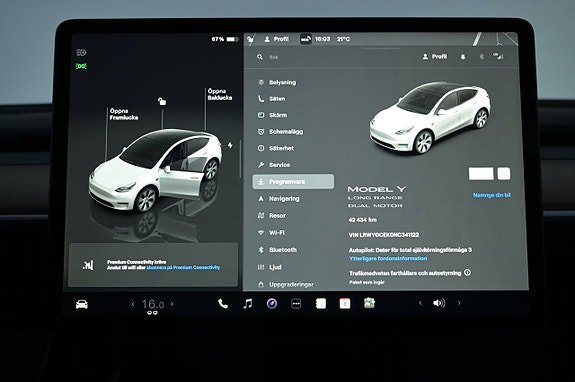This screenshot has width=575, height=382.
Task: Tap the charge port lightning bolt icon
Action: [230, 146]
